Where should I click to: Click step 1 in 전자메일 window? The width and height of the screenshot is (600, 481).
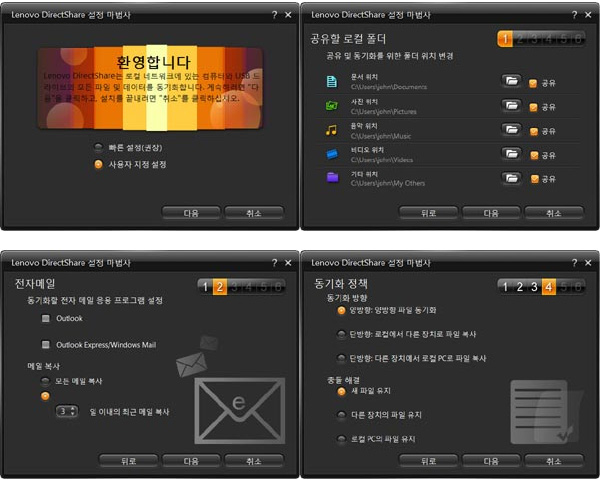[x=205, y=287]
